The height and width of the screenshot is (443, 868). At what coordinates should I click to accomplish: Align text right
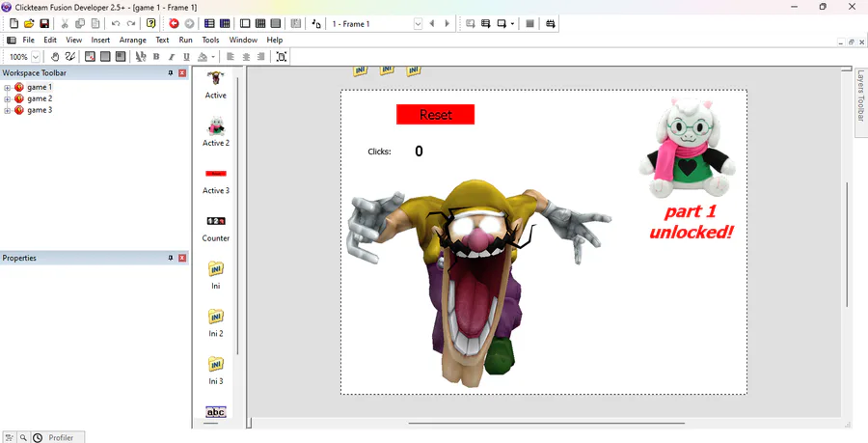point(260,57)
